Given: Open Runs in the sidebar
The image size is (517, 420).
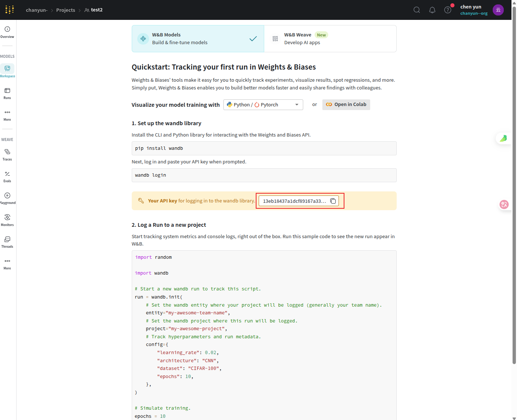Looking at the screenshot, I should click(x=7, y=93).
